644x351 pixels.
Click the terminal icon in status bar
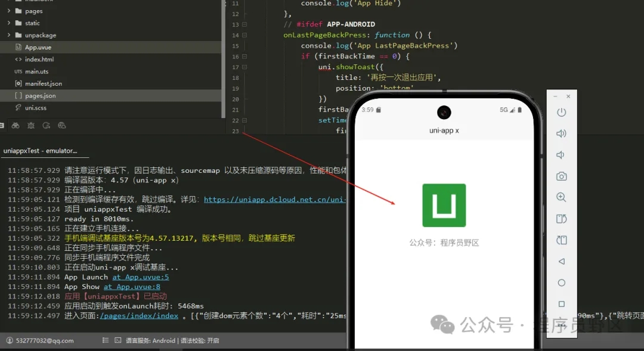[x=118, y=340]
